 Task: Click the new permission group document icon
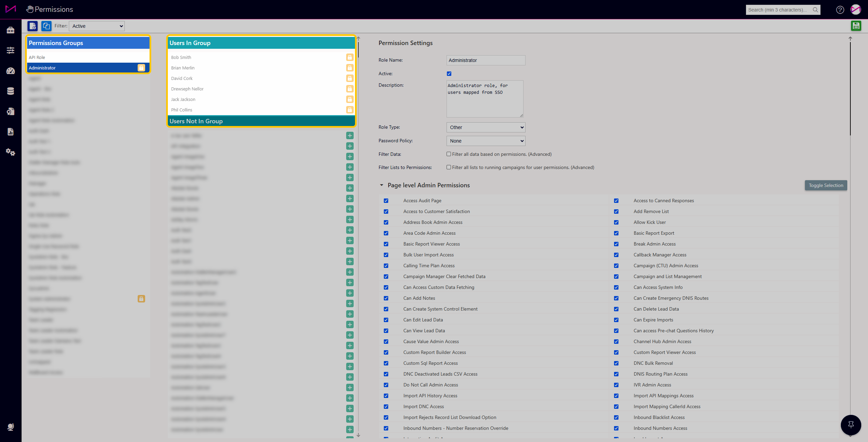coord(33,26)
